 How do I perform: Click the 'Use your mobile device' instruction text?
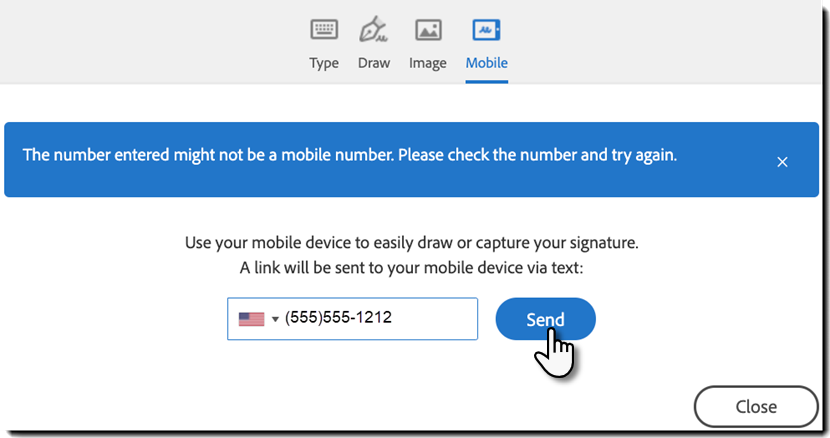pos(411,243)
